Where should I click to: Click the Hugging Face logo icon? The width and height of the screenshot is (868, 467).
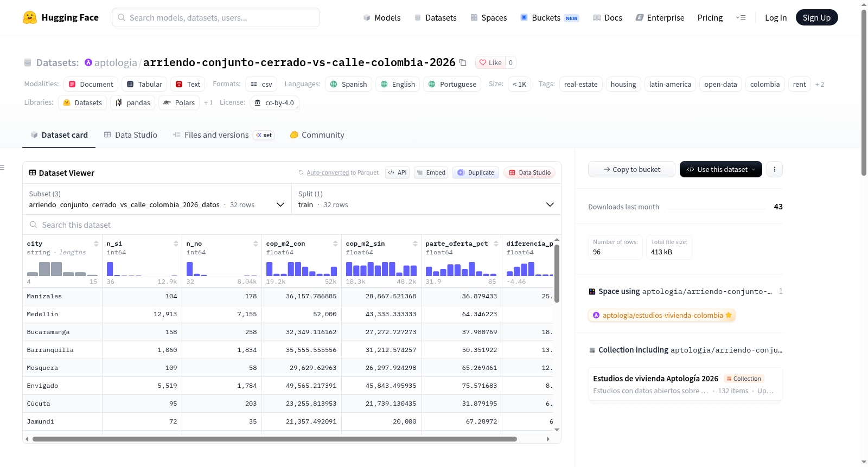point(30,17)
